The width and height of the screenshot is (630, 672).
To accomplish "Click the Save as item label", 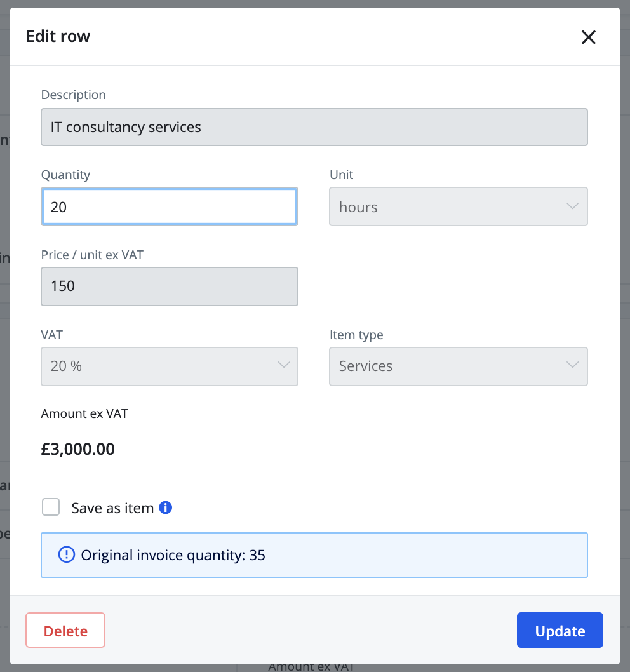I will [111, 507].
